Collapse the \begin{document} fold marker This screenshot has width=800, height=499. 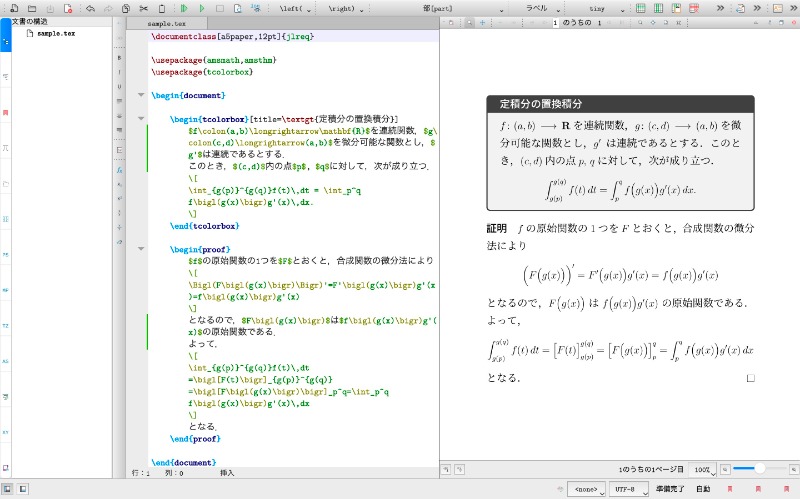pyautogui.click(x=140, y=96)
